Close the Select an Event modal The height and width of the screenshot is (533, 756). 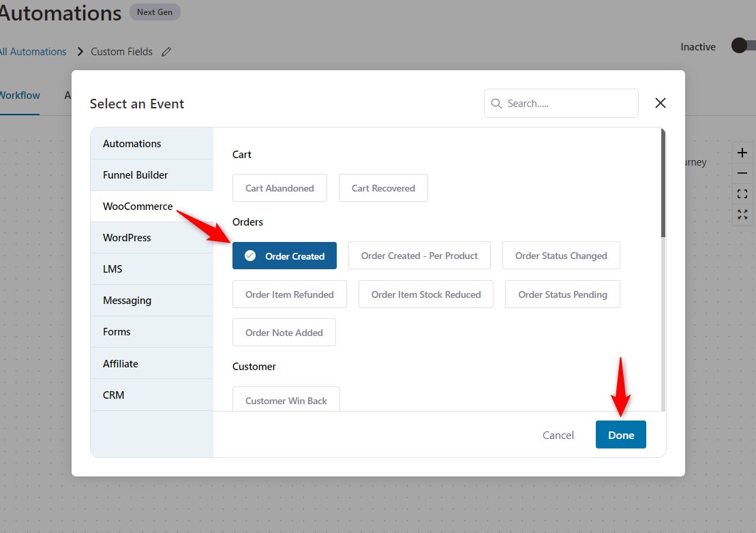tap(659, 103)
